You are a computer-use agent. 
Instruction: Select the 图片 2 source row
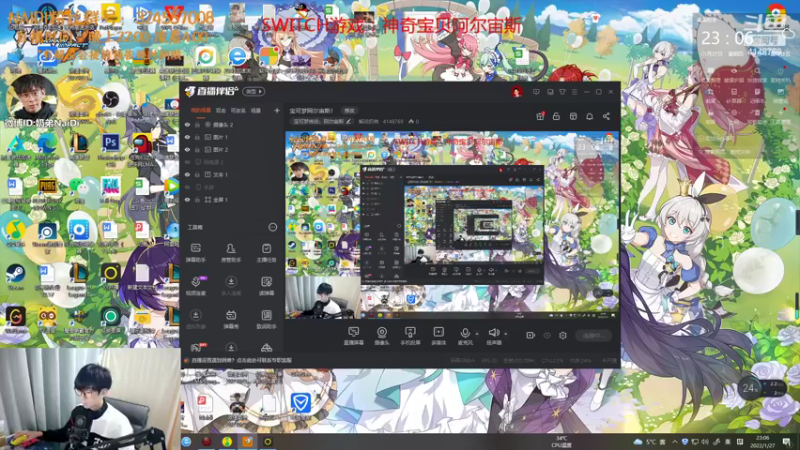(x=232, y=149)
